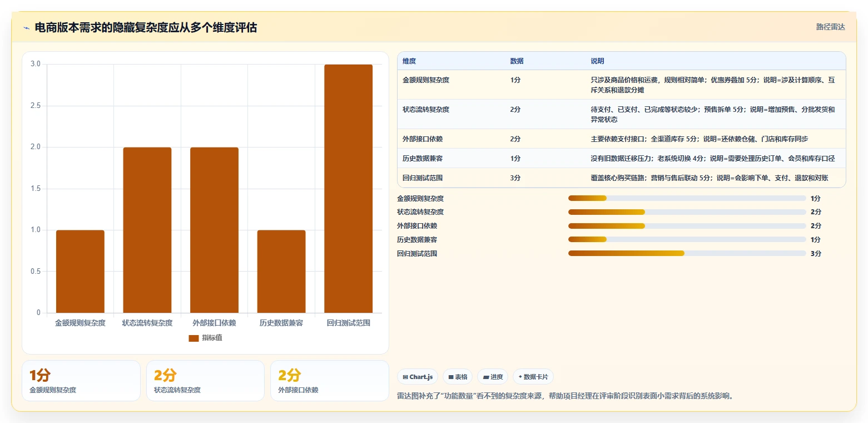Image resolution: width=868 pixels, height=423 pixels.
Task: Click the 路径雷达 tag in header
Action: 831,27
